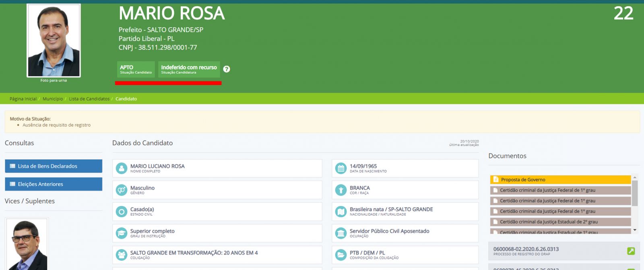Click the gender symbol icon by Masculino
The height and width of the screenshot is (270, 644).
tap(122, 190)
